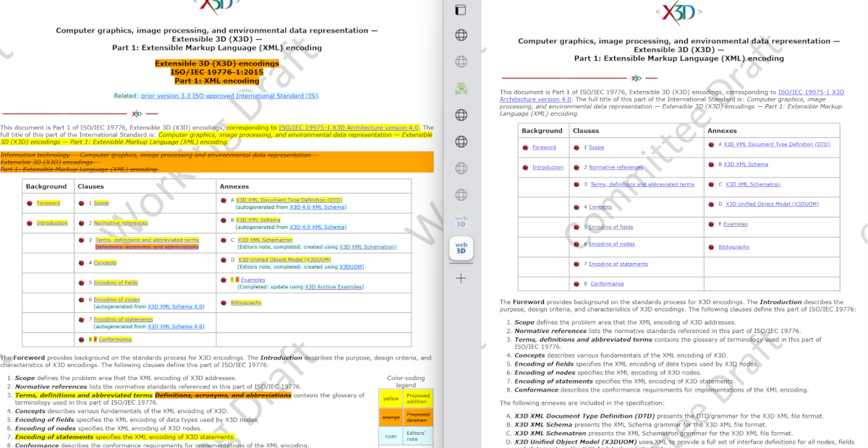The image size is (868, 448).
Task: Click the yellow swatch in the color-coding legend
Action: tap(391, 398)
